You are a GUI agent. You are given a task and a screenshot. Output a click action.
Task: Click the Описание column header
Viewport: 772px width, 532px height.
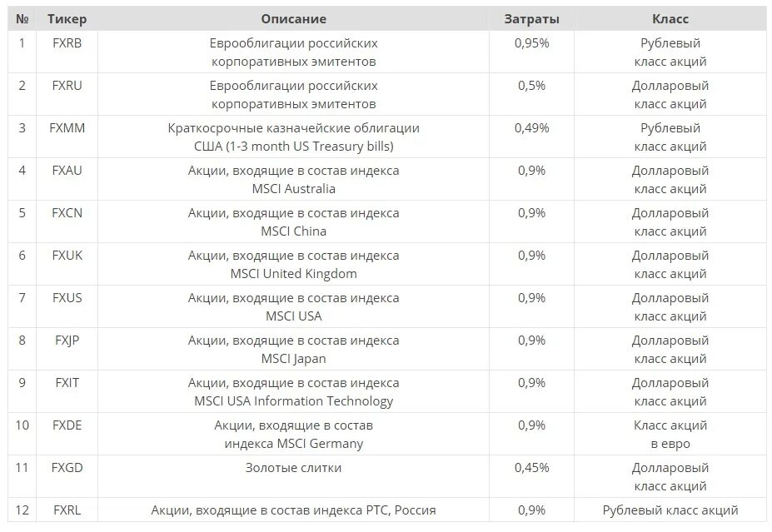coord(293,19)
